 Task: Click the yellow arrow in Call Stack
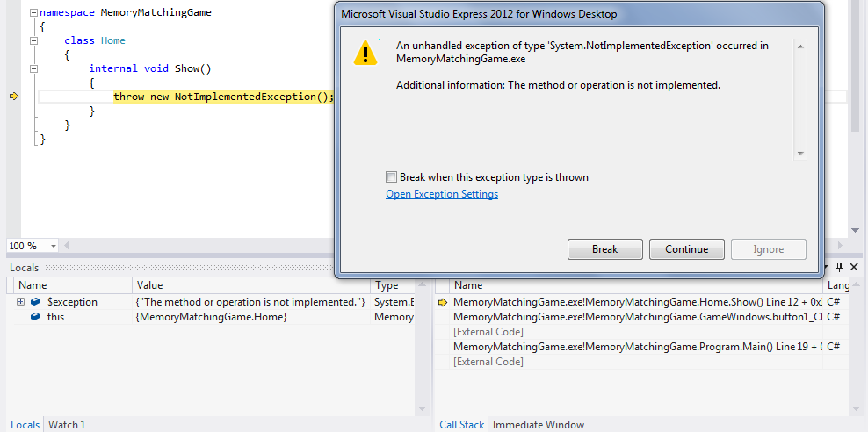click(442, 302)
